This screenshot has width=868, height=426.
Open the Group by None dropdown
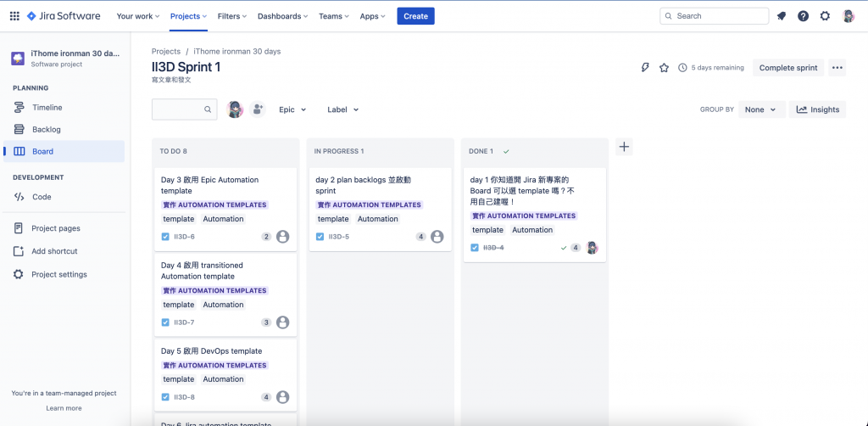[x=762, y=109]
